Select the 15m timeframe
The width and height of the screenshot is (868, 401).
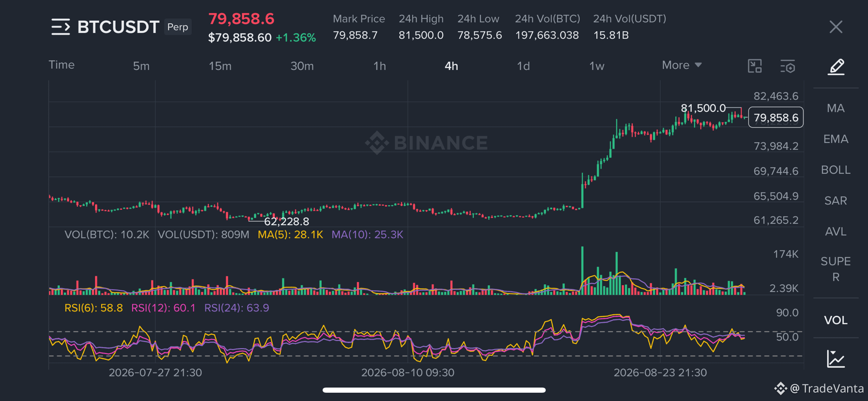220,66
